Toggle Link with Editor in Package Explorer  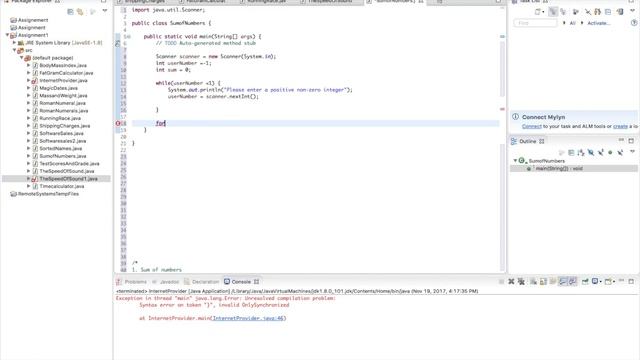tap(80, 12)
